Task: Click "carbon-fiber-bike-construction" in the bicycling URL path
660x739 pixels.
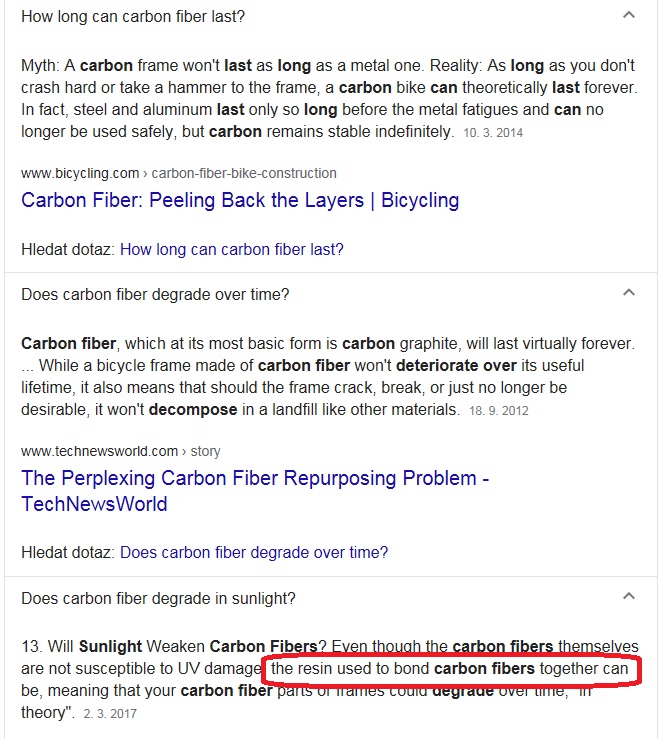Action: [x=244, y=173]
